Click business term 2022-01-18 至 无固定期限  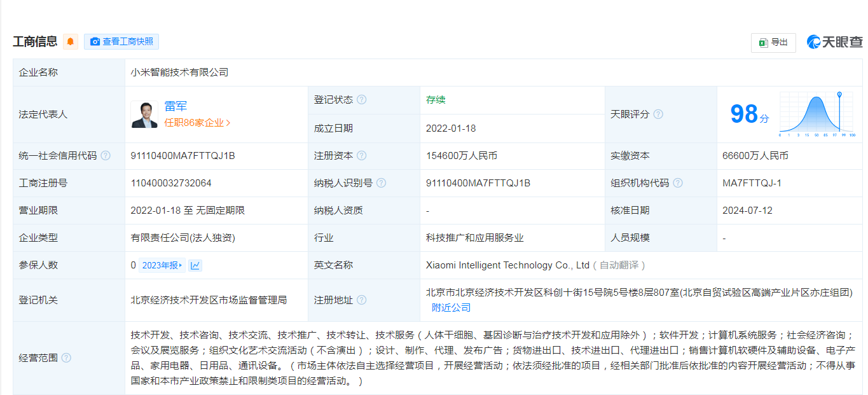188,211
